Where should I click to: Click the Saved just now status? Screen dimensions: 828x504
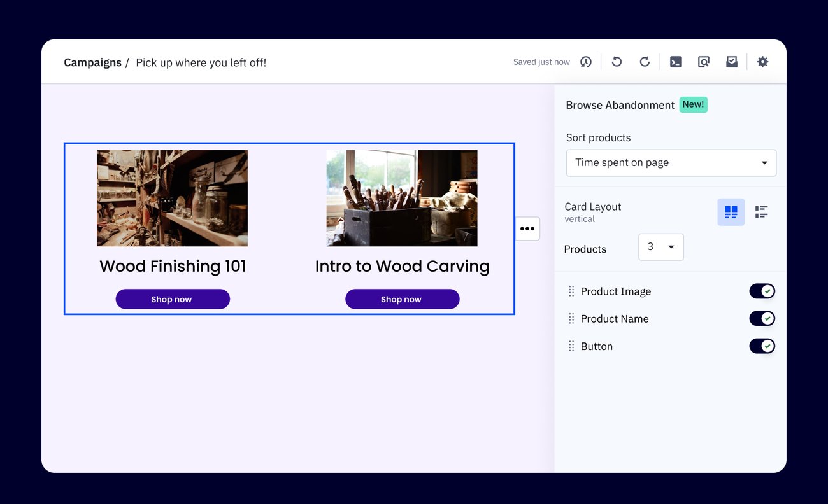point(541,62)
